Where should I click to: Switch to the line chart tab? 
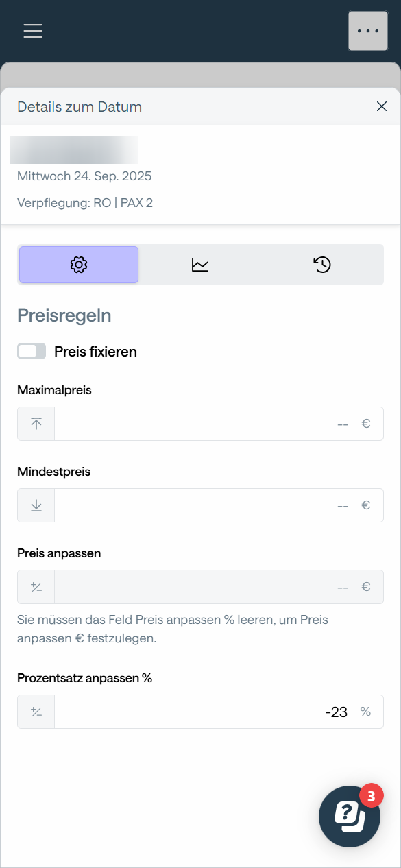coord(200,265)
